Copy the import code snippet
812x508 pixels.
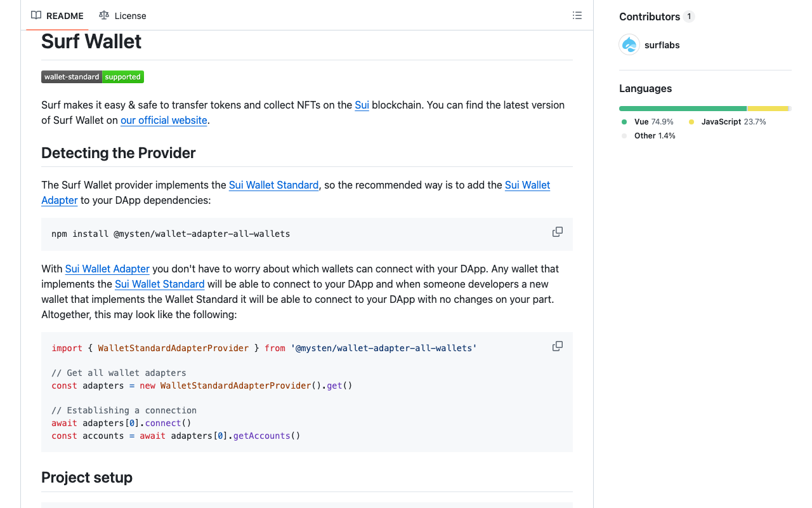[557, 347]
